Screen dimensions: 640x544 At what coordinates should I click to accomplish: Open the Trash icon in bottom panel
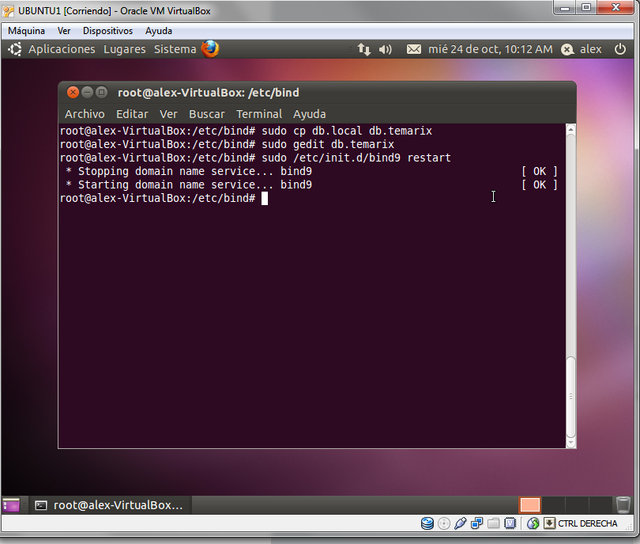click(x=623, y=505)
